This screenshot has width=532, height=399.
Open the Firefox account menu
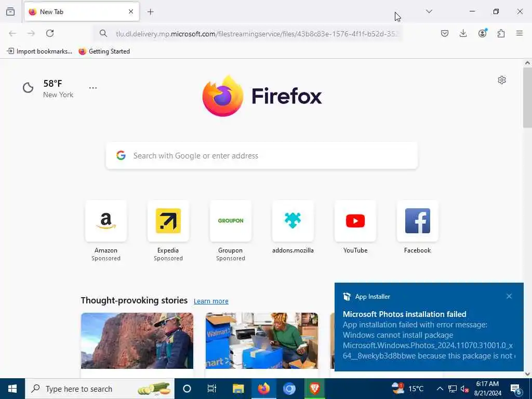tap(483, 33)
